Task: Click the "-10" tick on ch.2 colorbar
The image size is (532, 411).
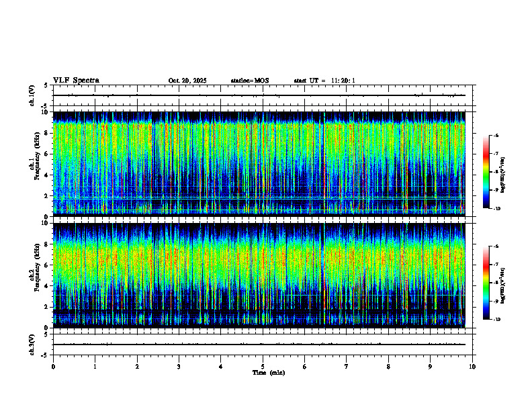Action: [497, 320]
